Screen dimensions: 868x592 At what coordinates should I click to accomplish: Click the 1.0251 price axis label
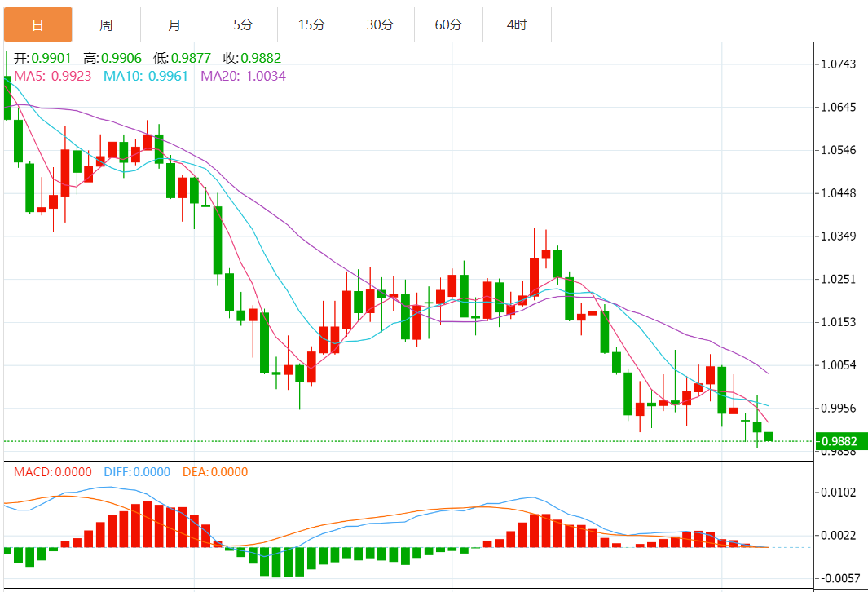click(x=838, y=279)
